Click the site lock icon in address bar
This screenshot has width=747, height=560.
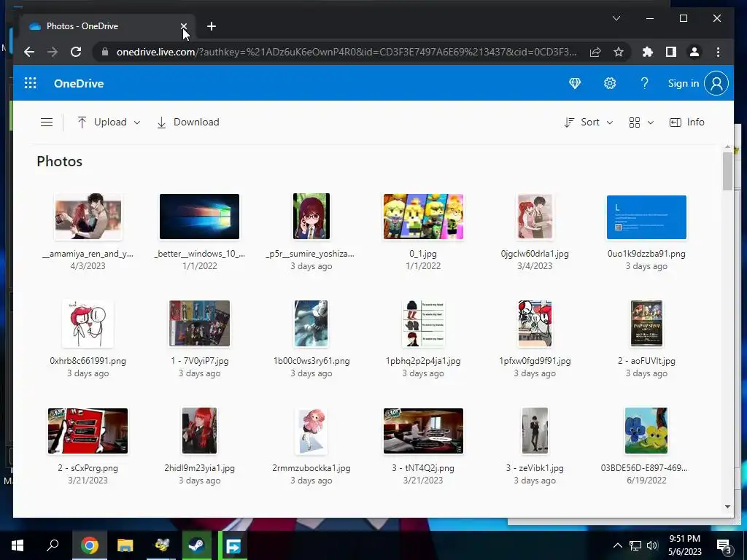coord(105,52)
